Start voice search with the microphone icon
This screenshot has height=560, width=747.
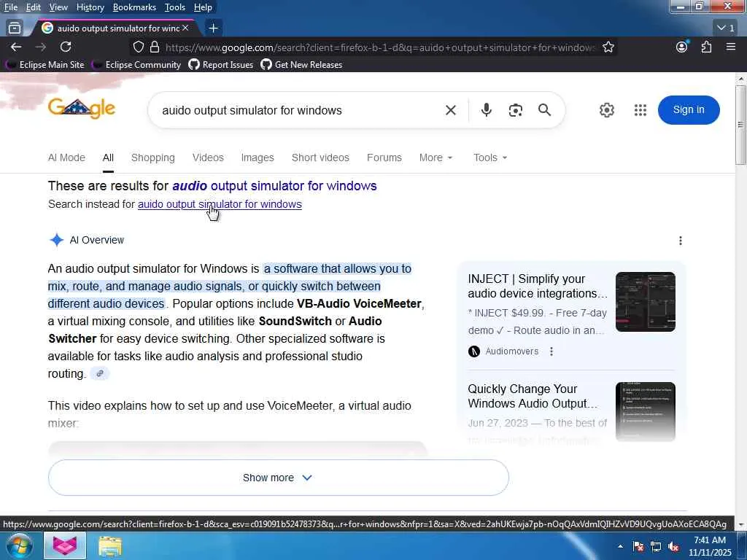coord(486,110)
